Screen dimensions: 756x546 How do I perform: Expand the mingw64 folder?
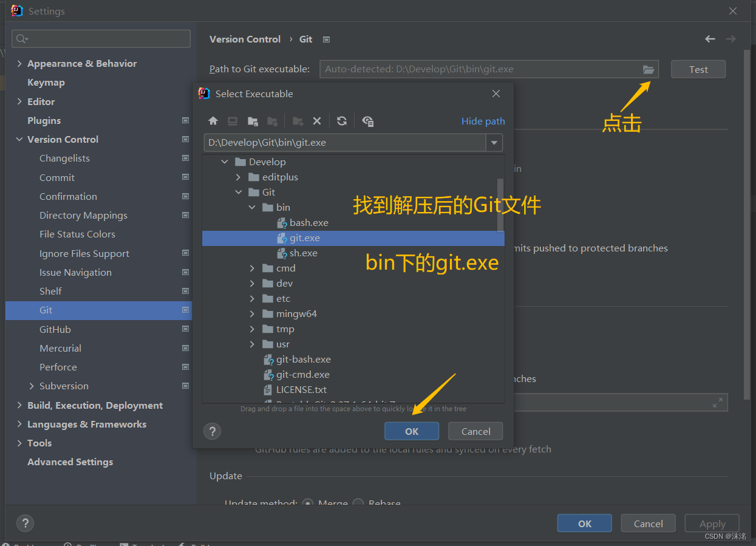253,313
